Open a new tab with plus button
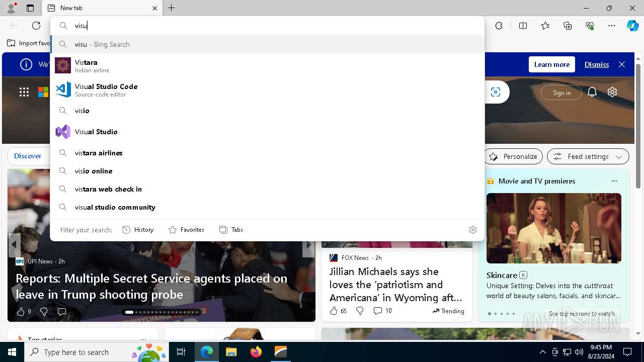The image size is (644, 362). (x=172, y=8)
